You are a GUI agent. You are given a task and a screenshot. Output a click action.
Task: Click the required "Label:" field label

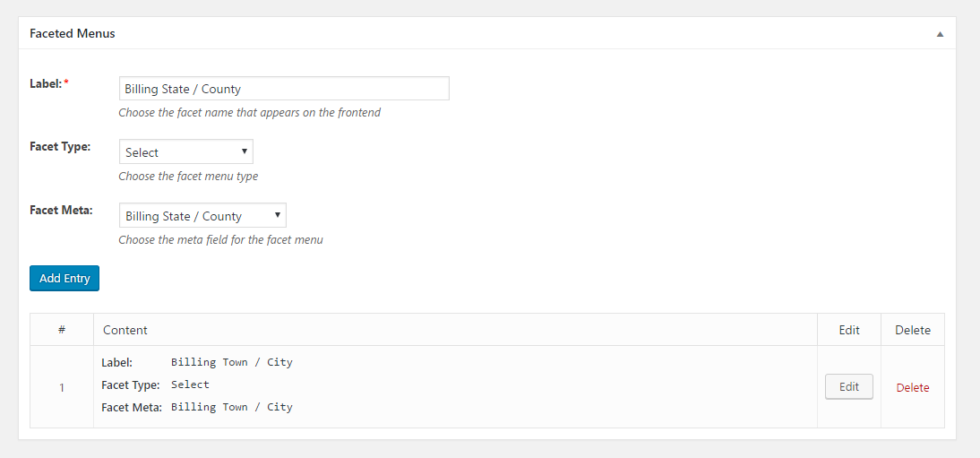pos(48,83)
